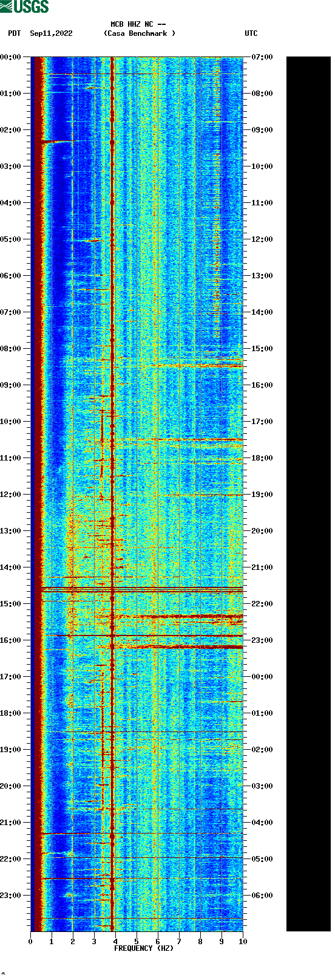
Task: Click the UTC time label '19:00'
Action: click(x=262, y=495)
